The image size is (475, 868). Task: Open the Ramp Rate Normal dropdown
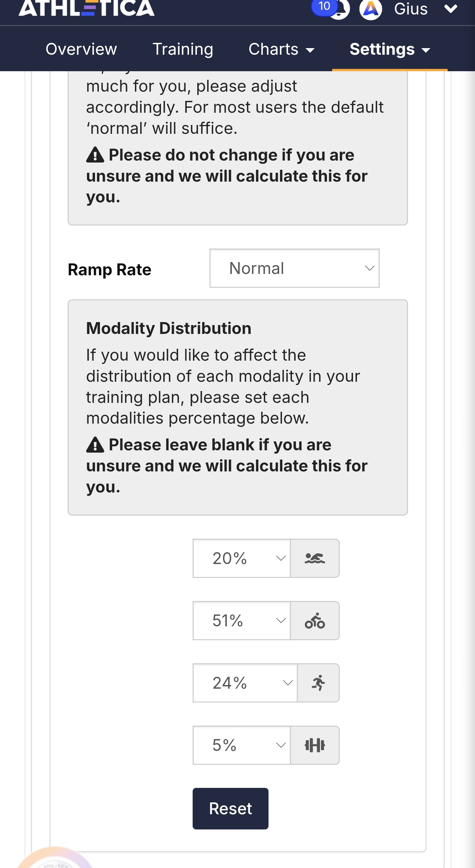294,268
